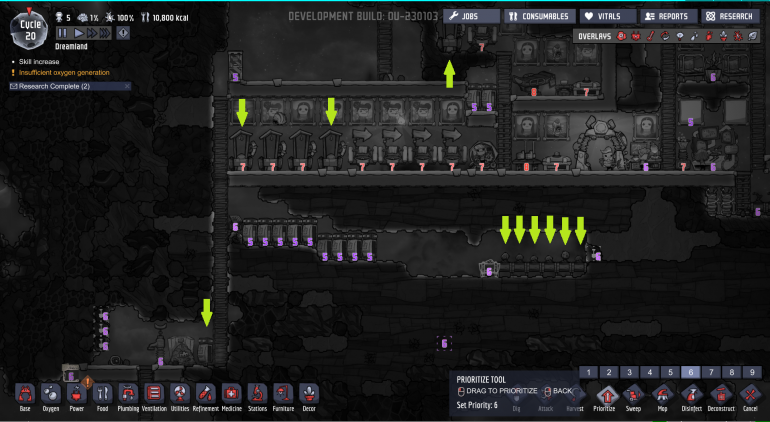Open the Oxygen build category
770x422 pixels.
(51, 394)
